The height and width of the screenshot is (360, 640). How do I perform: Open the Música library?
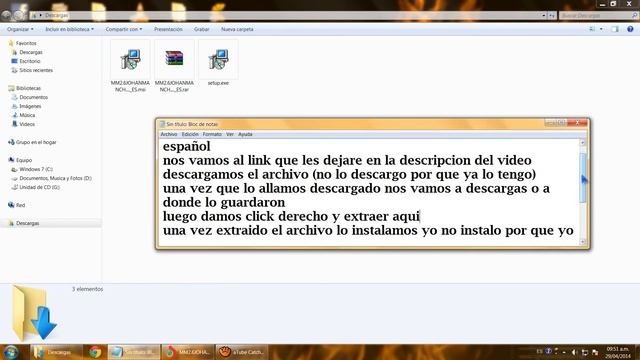[x=27, y=115]
